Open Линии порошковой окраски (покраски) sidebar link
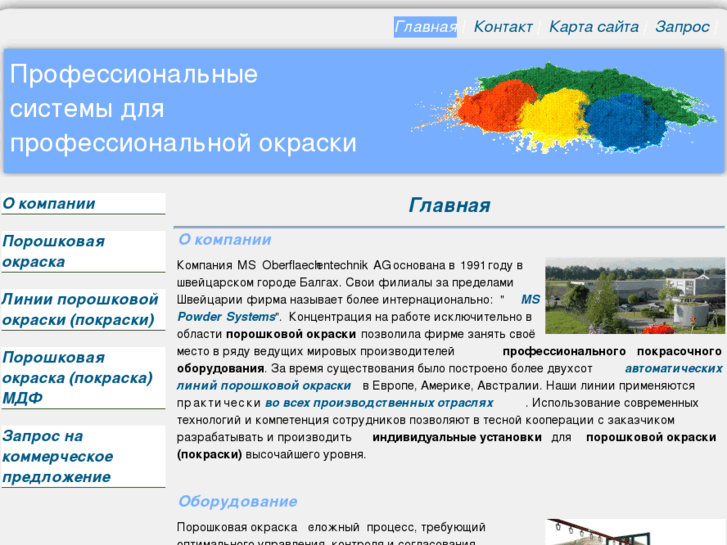Viewport: 727px width, 545px height. click(x=83, y=310)
